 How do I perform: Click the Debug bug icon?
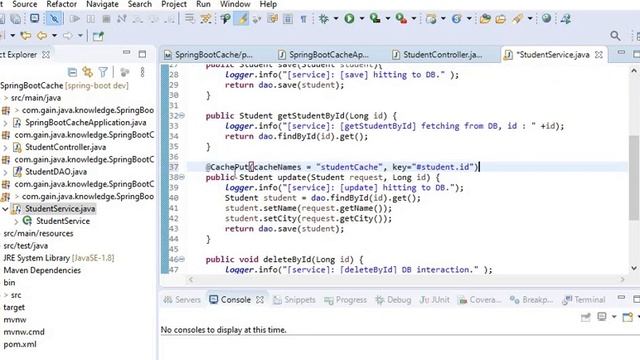pos(324,18)
